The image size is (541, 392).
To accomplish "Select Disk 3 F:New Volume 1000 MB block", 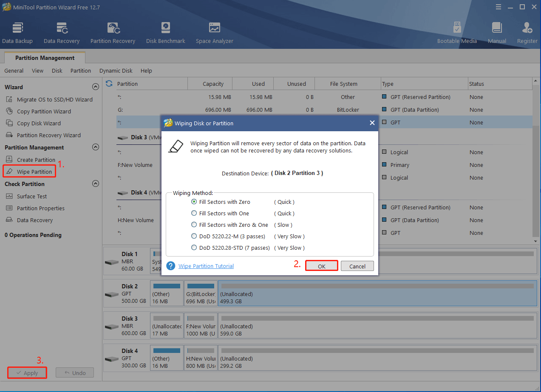I will pos(201,326).
